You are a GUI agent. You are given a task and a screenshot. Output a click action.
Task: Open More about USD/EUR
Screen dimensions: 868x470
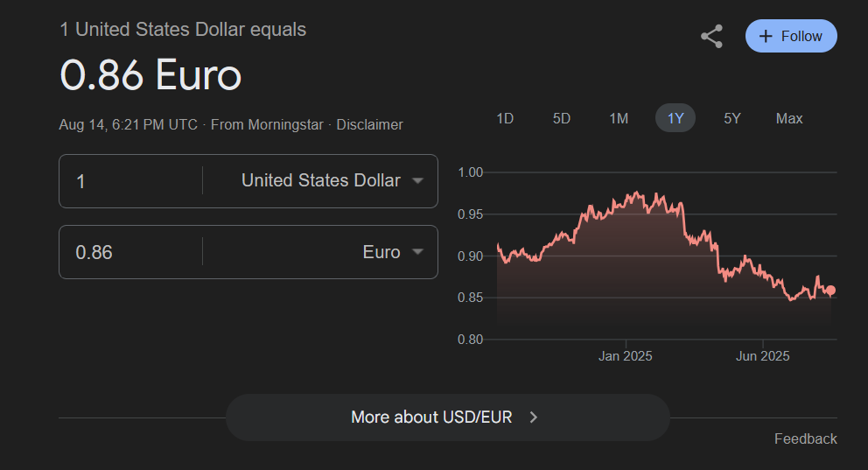[448, 417]
